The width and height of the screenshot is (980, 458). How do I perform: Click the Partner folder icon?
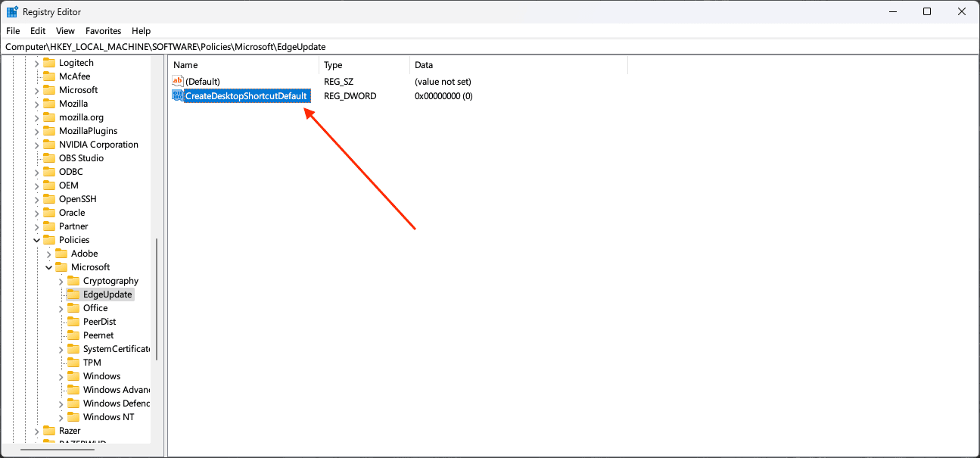coord(49,226)
